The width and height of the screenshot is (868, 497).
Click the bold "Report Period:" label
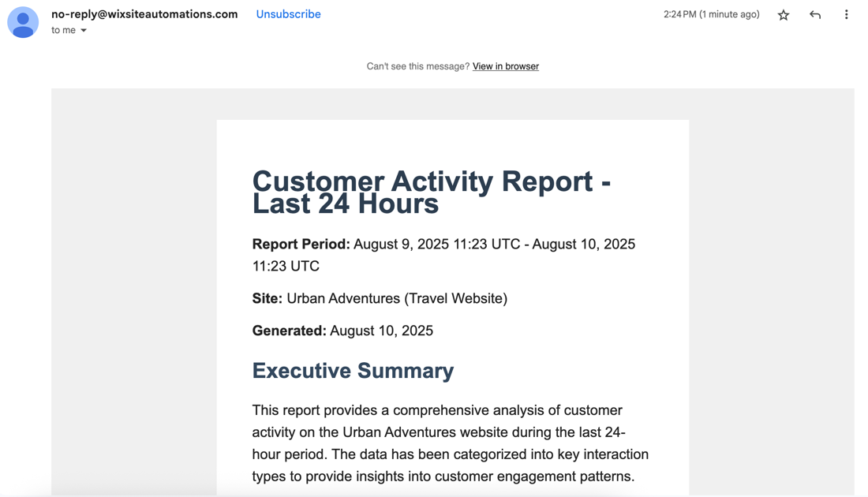point(301,244)
